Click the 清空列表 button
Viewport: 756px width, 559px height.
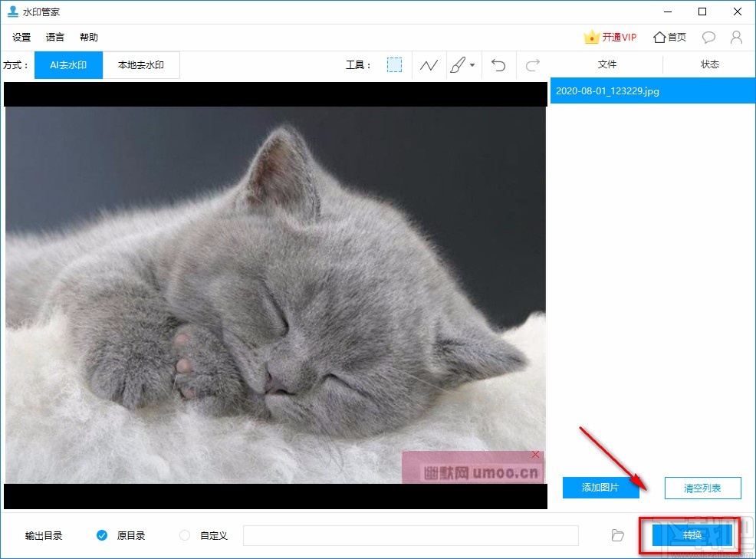point(702,488)
